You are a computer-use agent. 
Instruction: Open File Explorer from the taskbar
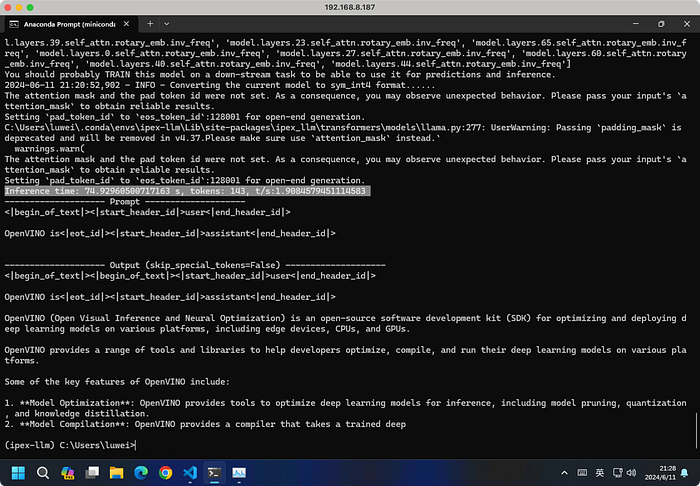[x=117, y=473]
